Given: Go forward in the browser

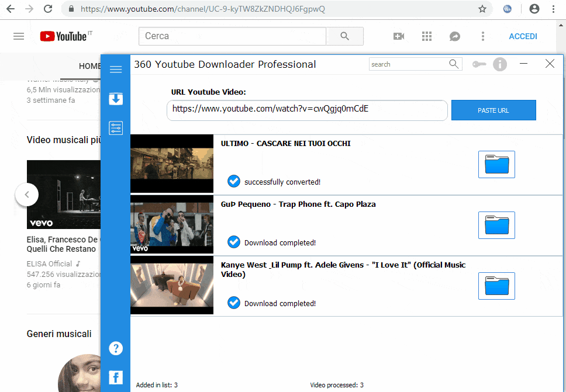Looking at the screenshot, I should coord(29,9).
